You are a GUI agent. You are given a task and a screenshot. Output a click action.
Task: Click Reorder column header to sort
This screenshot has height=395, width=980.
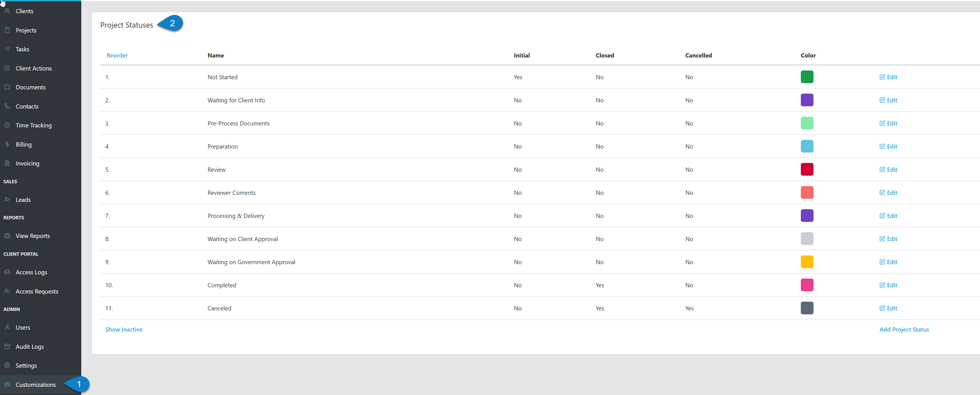coord(117,56)
